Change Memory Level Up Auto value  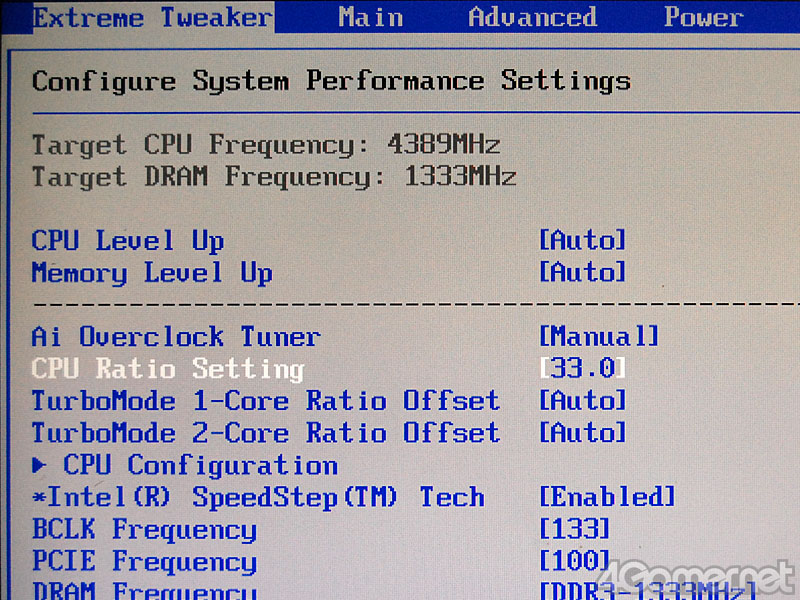583,272
